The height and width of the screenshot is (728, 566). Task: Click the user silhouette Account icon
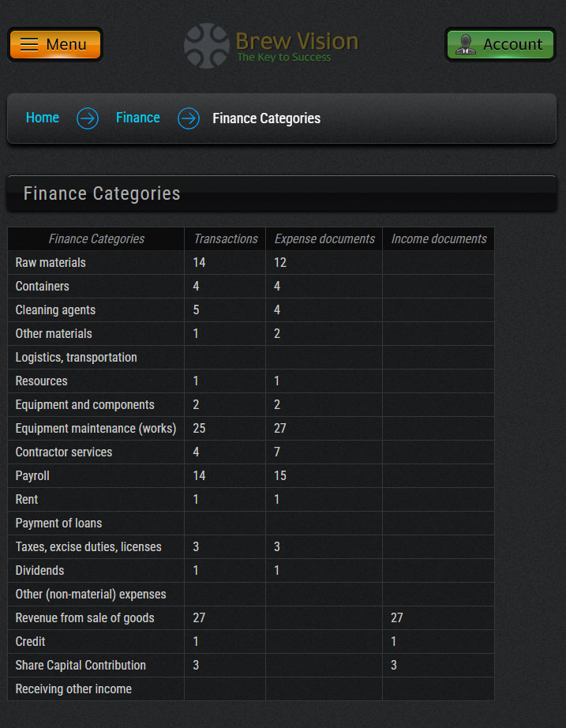click(466, 44)
